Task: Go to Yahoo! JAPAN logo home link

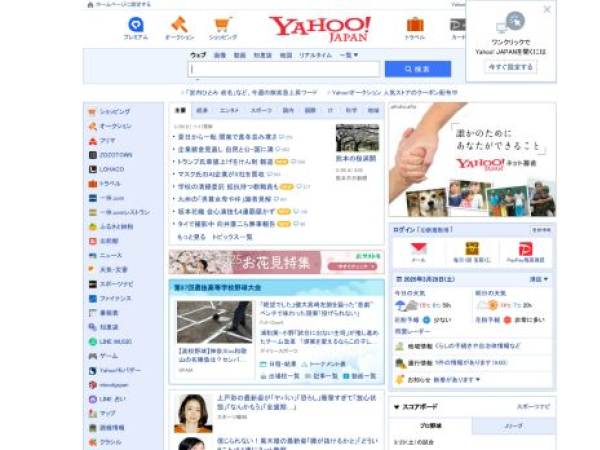Action: tap(320, 29)
